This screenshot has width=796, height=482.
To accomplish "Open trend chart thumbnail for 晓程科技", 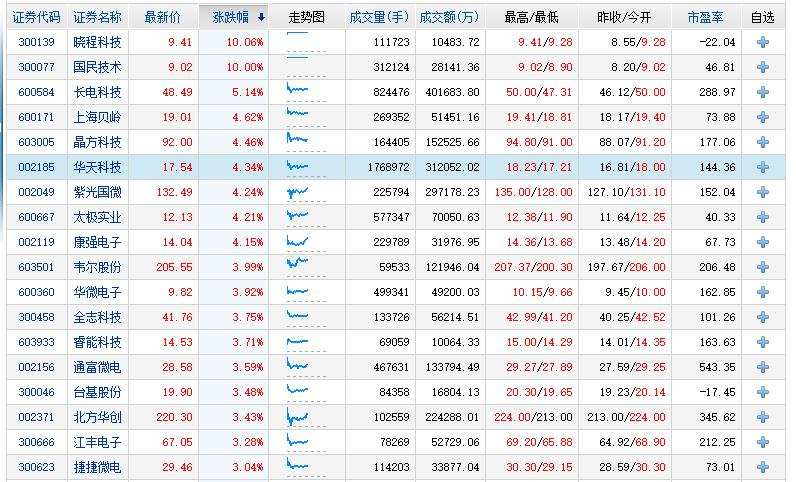I will (306, 42).
